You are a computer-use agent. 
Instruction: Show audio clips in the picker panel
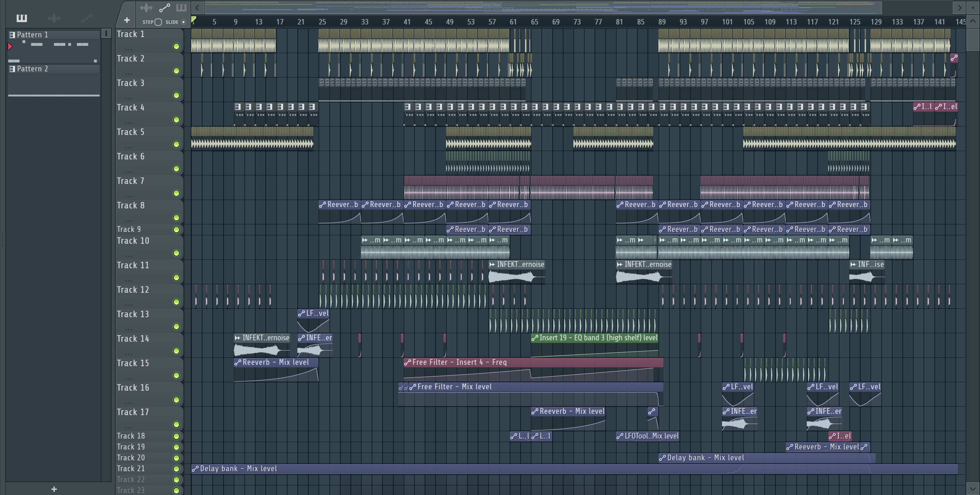pos(54,18)
